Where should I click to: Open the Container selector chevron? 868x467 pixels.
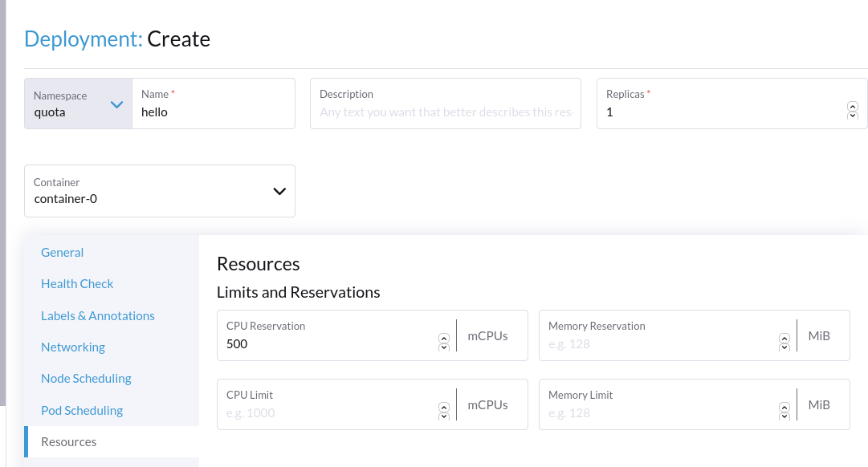[x=279, y=191]
